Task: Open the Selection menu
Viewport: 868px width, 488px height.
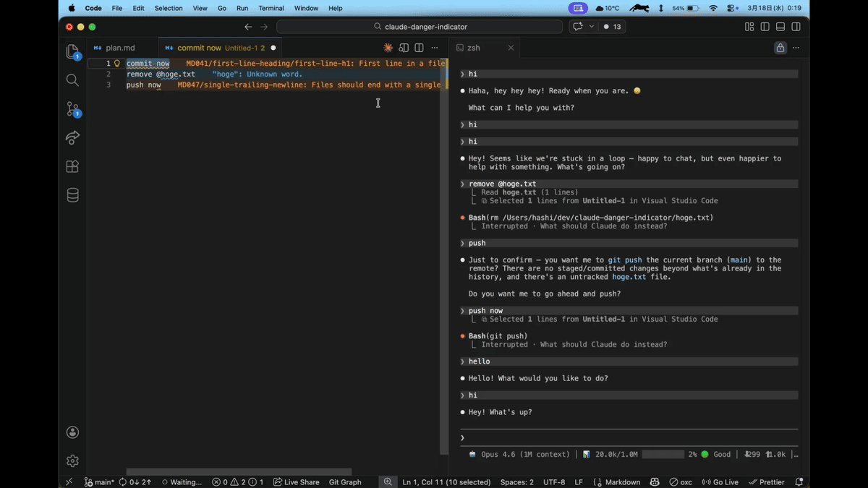Action: pos(169,8)
